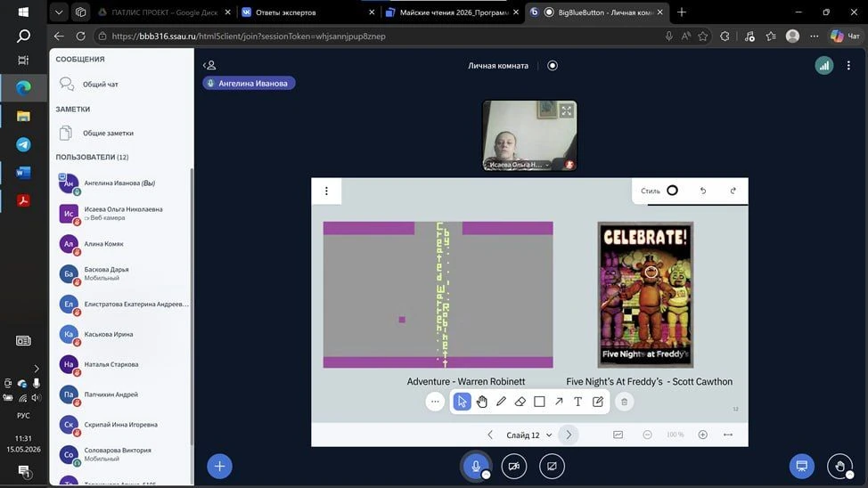Image resolution: width=868 pixels, height=488 pixels.
Task: Click the whiteboard trash delete icon
Action: click(x=625, y=402)
